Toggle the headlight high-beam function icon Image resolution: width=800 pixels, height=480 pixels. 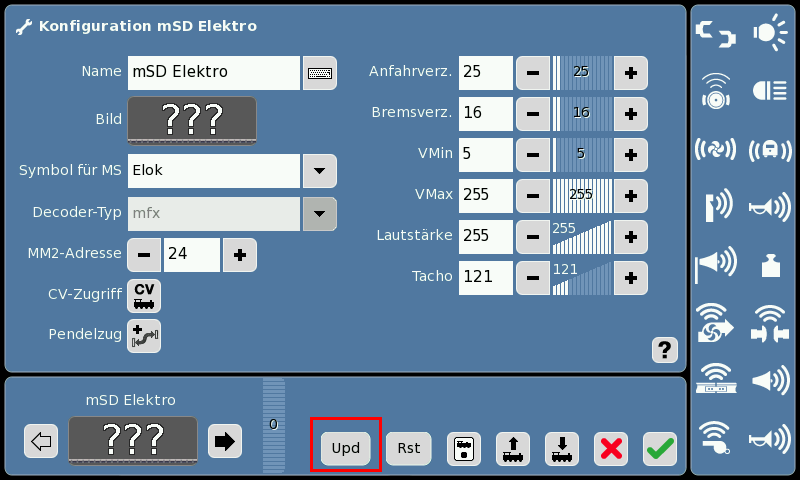pos(770,91)
